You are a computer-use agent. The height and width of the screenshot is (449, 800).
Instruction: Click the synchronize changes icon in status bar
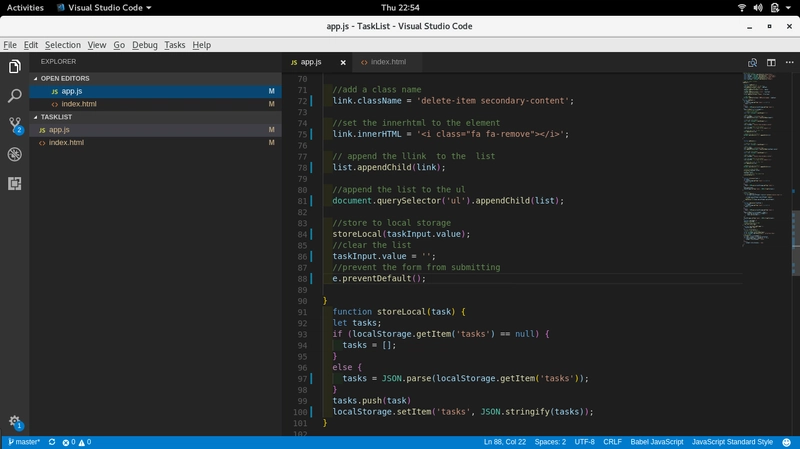pyautogui.click(x=52, y=442)
